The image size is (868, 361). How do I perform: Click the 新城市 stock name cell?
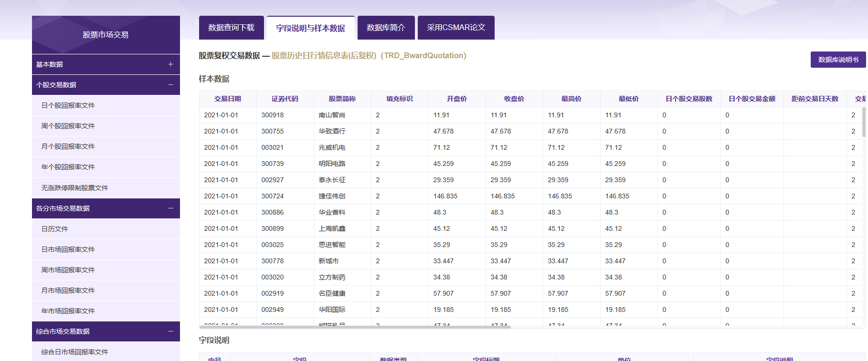coord(342,261)
